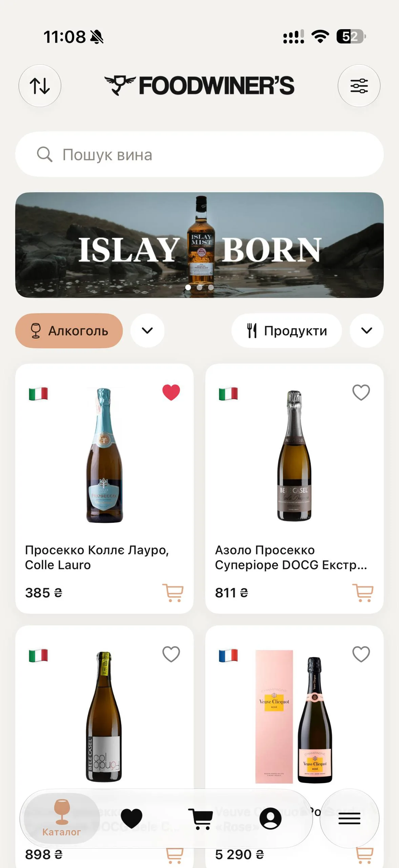Open shopping cart in bottom navigation

coord(201,818)
